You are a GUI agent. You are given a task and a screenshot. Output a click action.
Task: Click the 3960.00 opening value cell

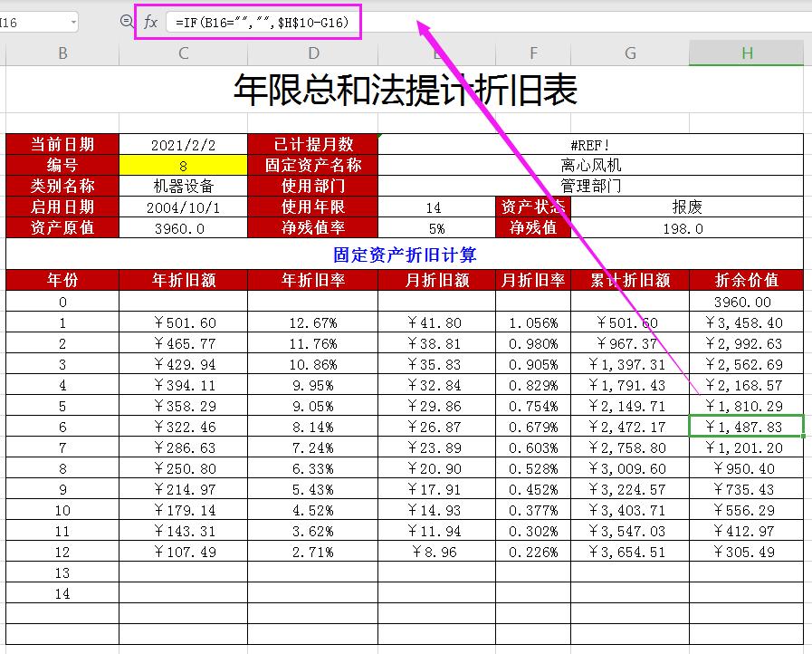tap(746, 301)
